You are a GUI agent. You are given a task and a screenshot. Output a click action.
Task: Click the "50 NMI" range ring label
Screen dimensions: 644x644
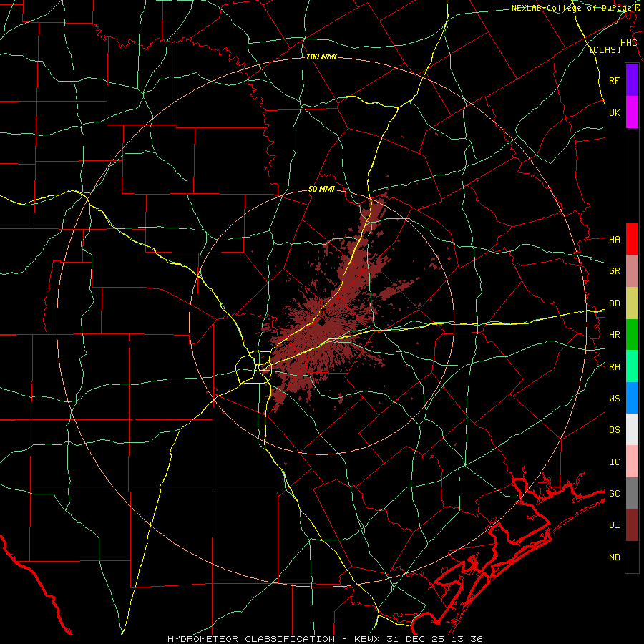pos(321,190)
